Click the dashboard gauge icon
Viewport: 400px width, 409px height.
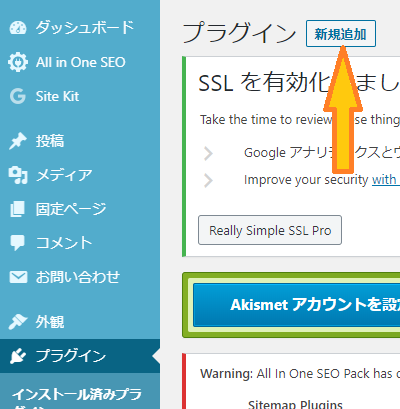click(18, 28)
